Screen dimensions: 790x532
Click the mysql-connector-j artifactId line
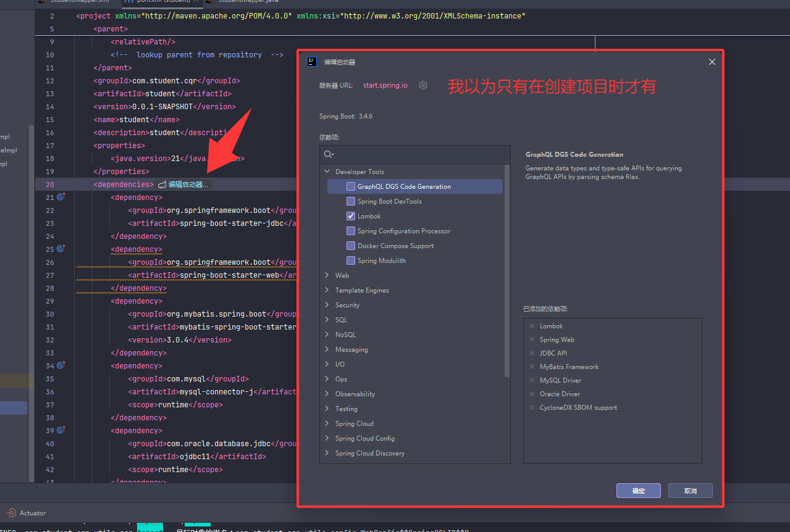[213, 392]
